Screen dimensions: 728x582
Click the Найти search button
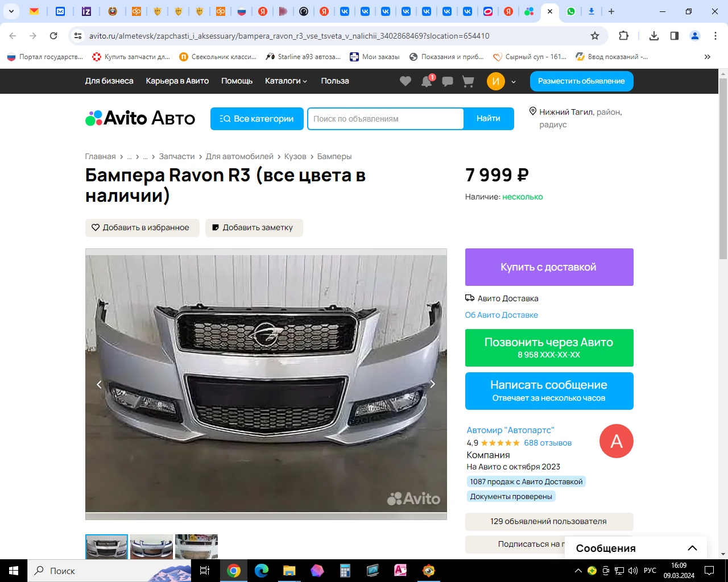point(489,119)
